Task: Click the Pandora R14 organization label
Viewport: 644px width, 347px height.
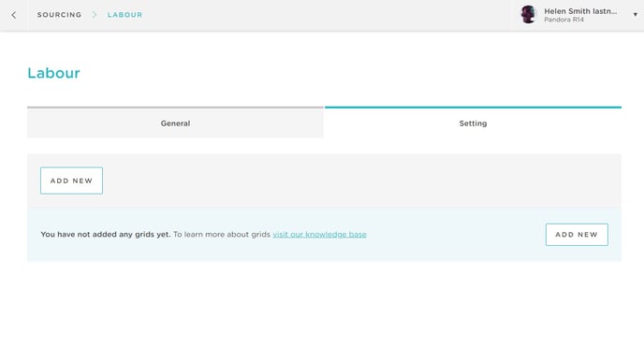Action: (563, 20)
